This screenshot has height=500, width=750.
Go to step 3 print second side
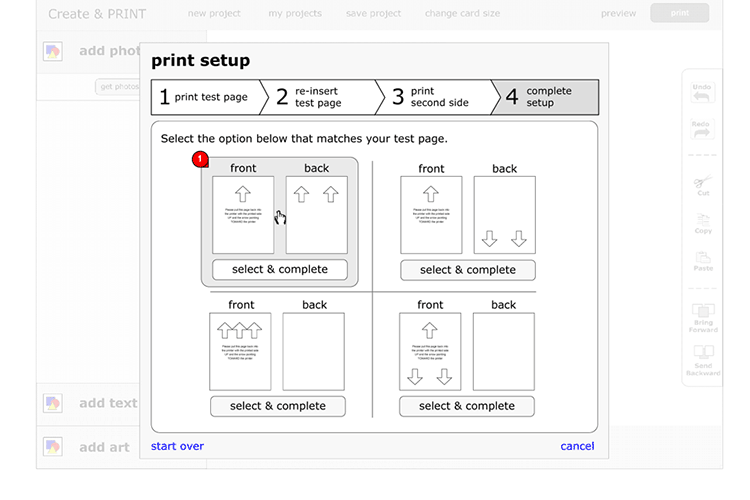point(436,97)
